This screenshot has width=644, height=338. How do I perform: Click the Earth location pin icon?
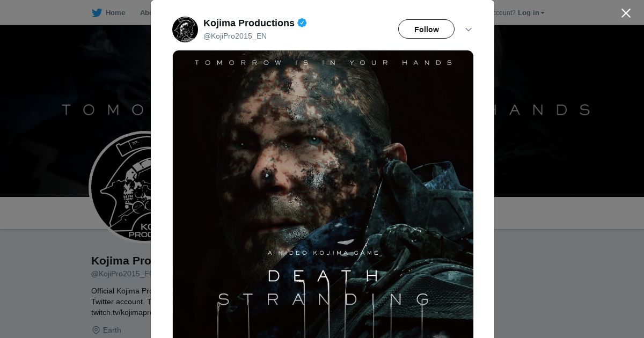tap(96, 330)
